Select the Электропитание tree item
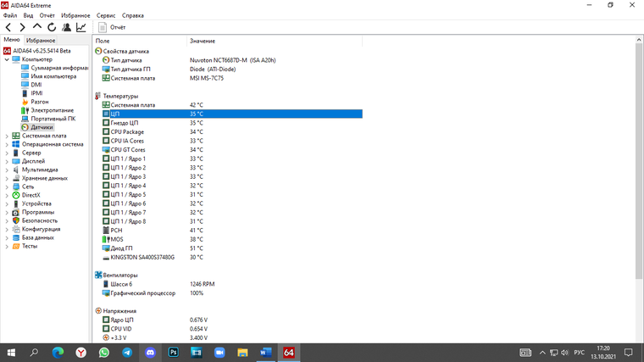 point(47,110)
